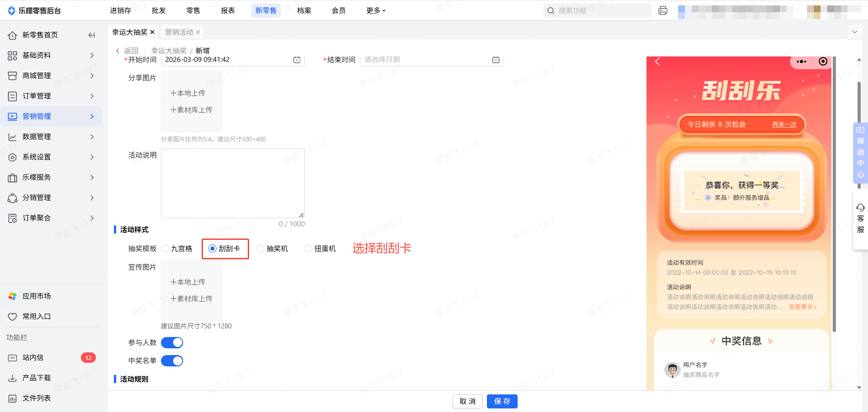This screenshot has width=868, height=412.
Task: Expand 数据管理 chevron
Action: (x=92, y=137)
